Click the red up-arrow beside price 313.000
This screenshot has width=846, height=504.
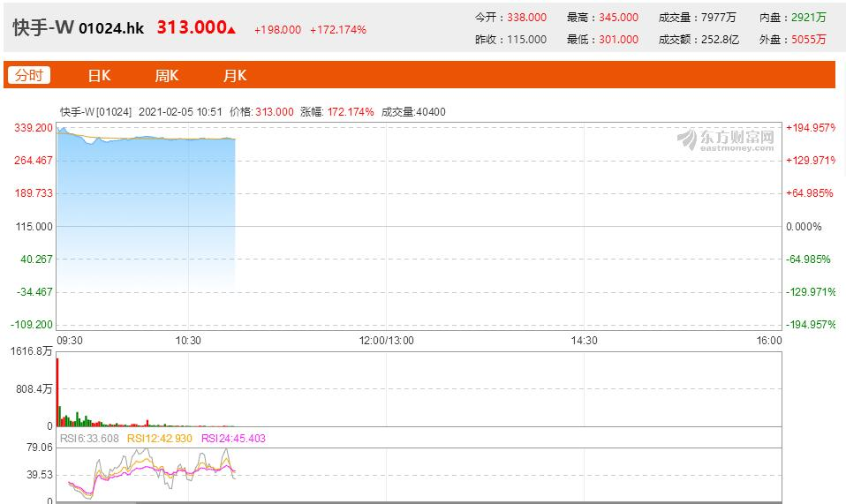[232, 30]
